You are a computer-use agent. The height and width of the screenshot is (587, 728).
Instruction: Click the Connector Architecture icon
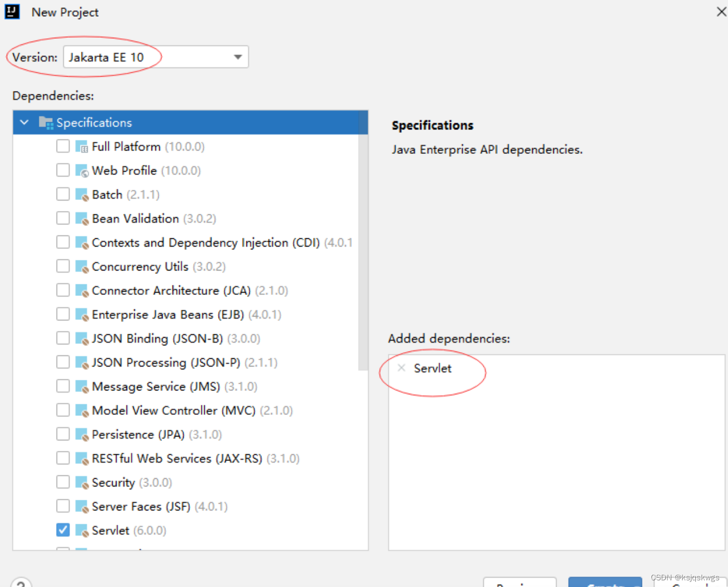pyautogui.click(x=82, y=290)
